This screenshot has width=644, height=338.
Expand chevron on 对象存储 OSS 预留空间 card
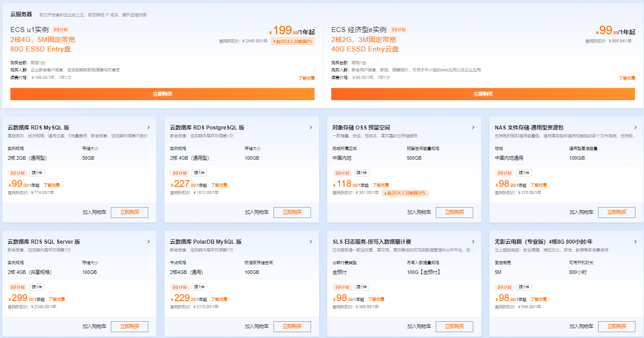pyautogui.click(x=473, y=128)
